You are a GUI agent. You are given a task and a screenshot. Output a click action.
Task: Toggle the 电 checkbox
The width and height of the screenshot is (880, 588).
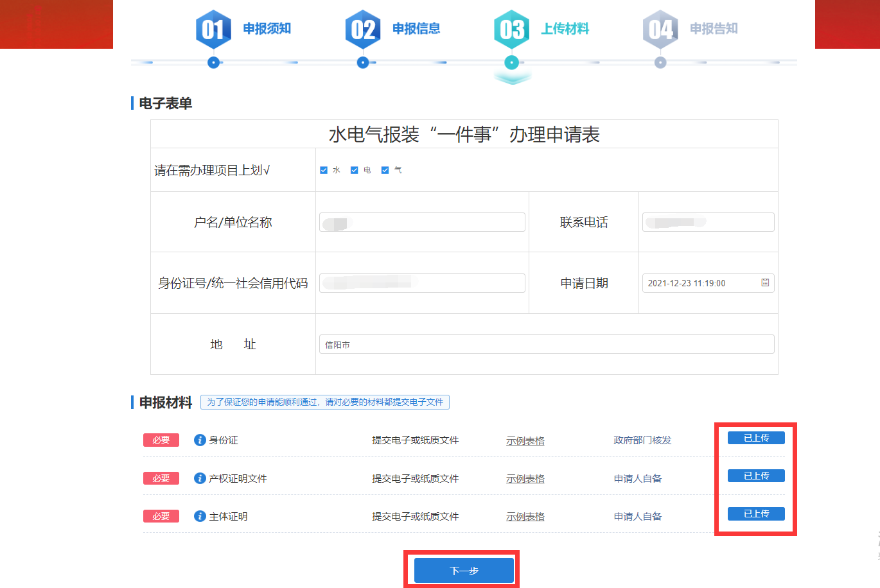tap(354, 170)
